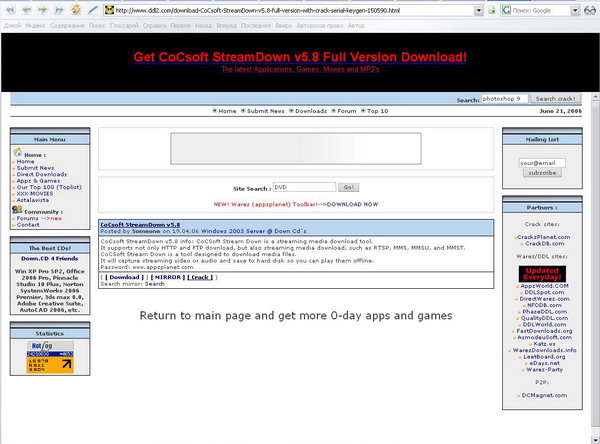Click the house icon beside Home heading

pos(18,153)
